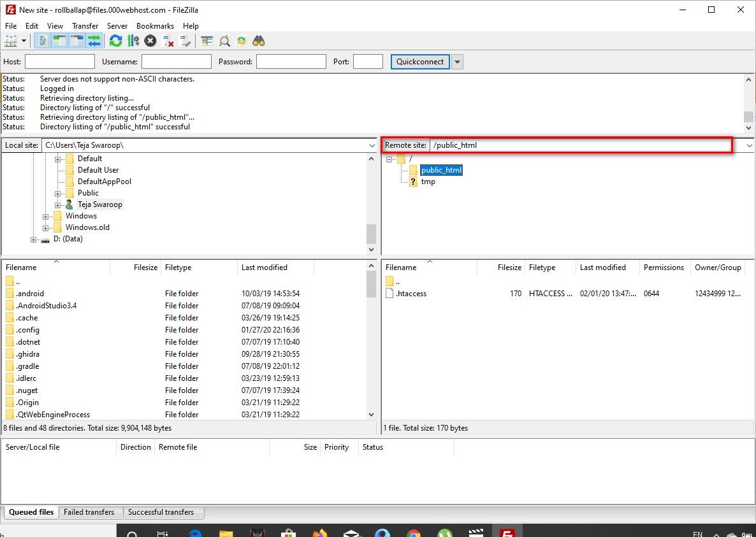Expand the Teja Swaroop user folder

tap(57, 205)
